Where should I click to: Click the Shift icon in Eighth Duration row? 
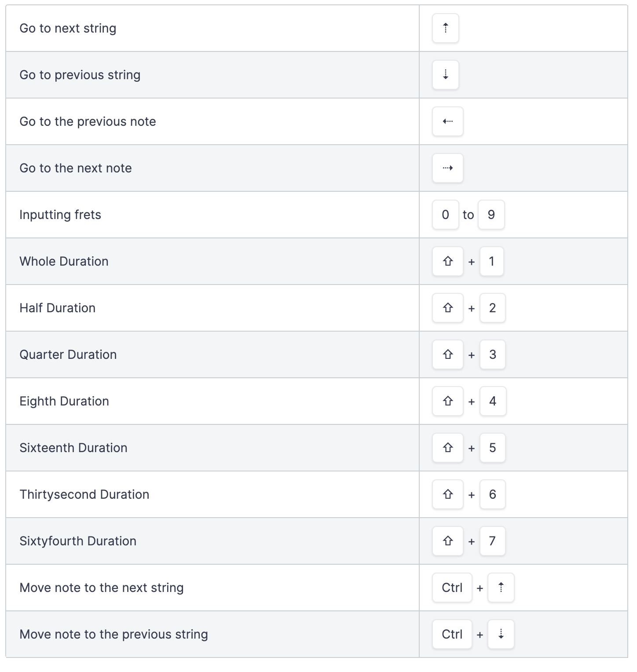coord(447,401)
